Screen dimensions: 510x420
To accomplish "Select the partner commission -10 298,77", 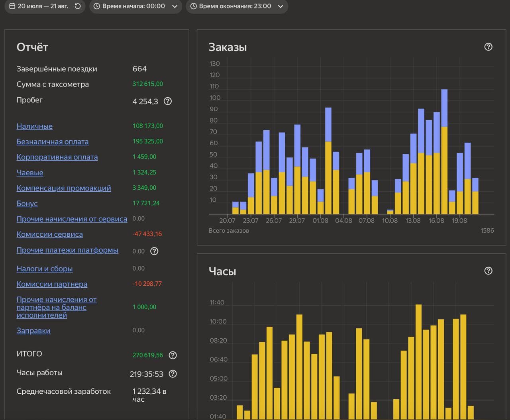I will click(x=147, y=284).
